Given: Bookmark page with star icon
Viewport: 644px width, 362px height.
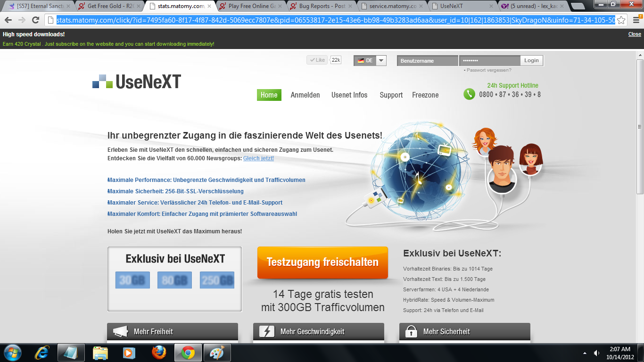Looking at the screenshot, I should coord(621,20).
